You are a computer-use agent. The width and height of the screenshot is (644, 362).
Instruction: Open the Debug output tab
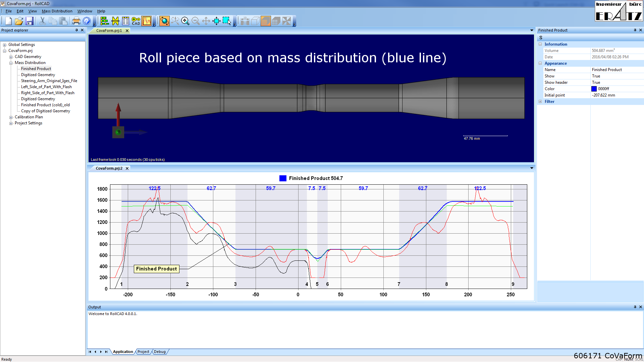(160, 352)
